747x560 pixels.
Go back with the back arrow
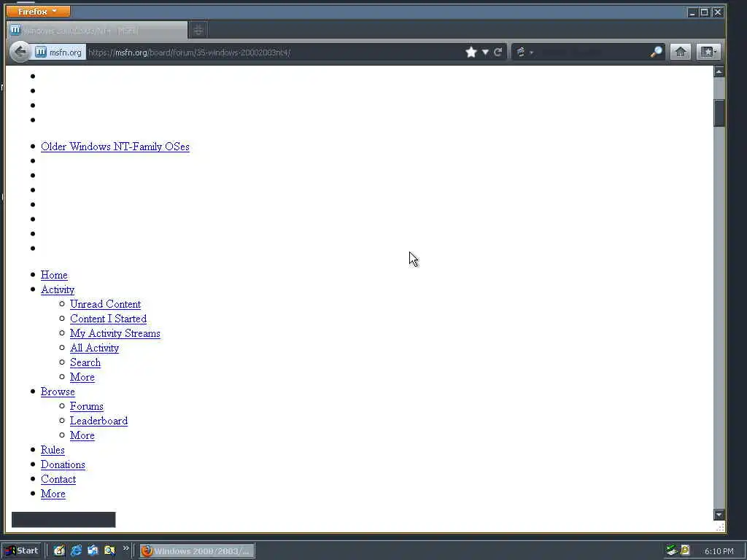click(20, 52)
